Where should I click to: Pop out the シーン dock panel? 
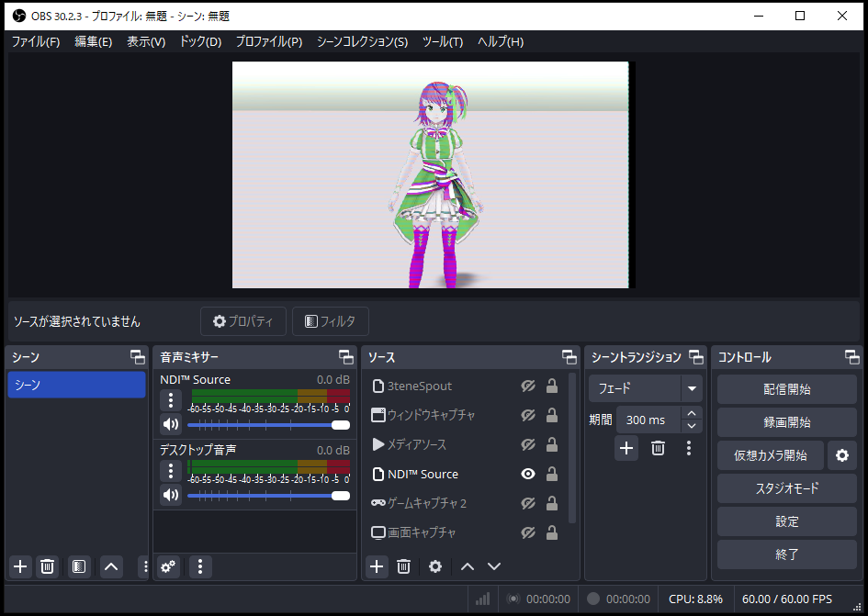[137, 357]
